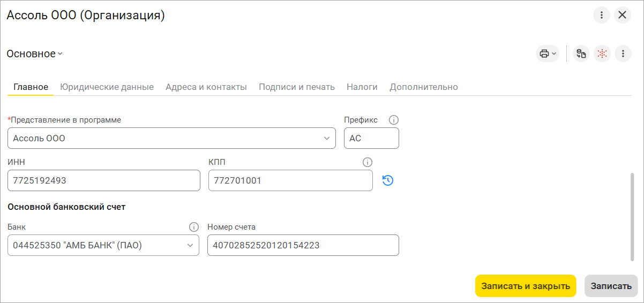Screen dimensions: 644x303
Task: Open the title bar three-dot menu
Action: tap(602, 15)
